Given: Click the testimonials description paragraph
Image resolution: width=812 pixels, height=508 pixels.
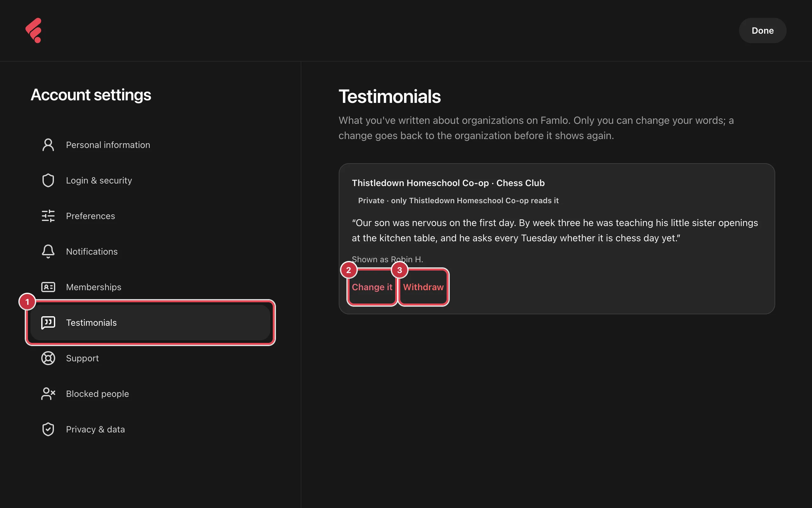Looking at the screenshot, I should click(536, 128).
